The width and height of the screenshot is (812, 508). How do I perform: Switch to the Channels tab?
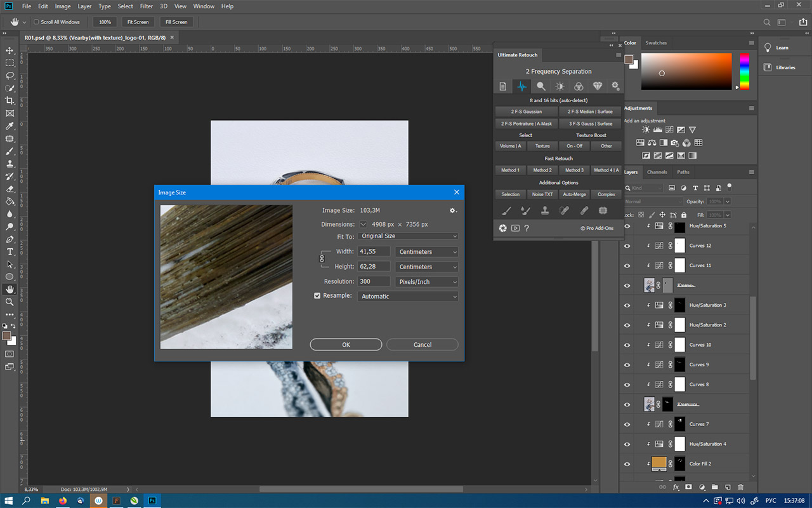pos(657,172)
